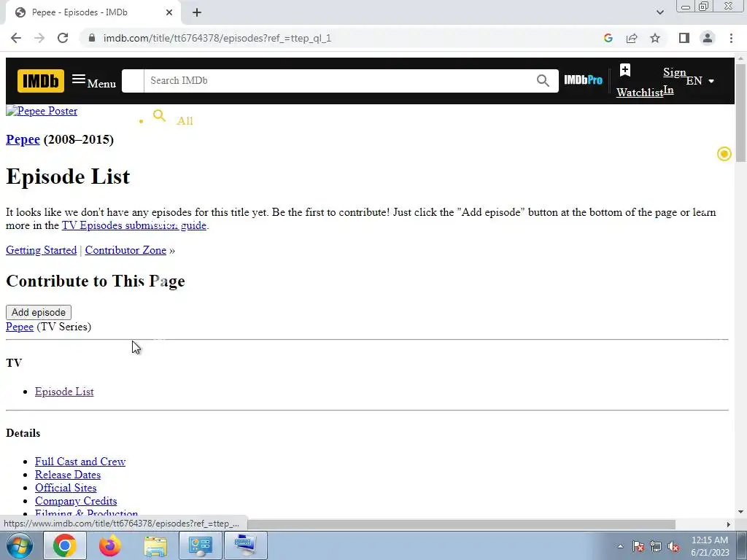This screenshot has height=560, width=747.
Task: Open the Pepee Poster image link
Action: click(42, 111)
